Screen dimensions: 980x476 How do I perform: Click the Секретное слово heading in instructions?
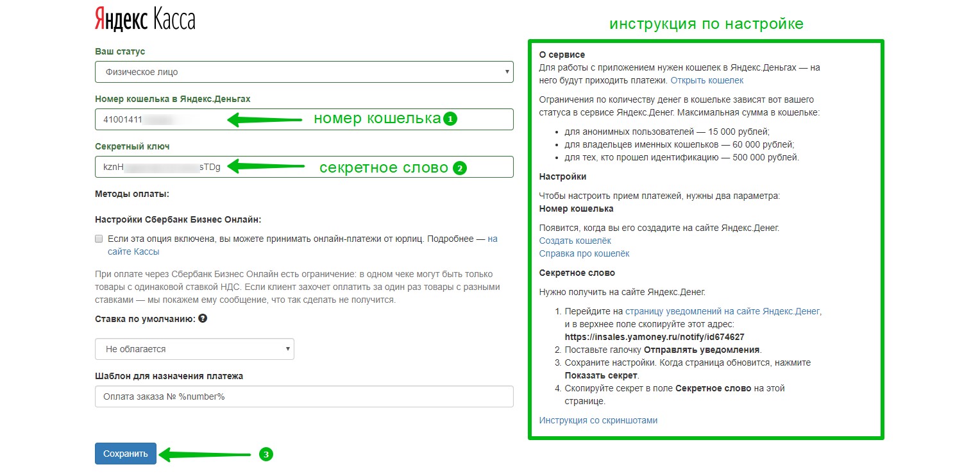click(577, 273)
